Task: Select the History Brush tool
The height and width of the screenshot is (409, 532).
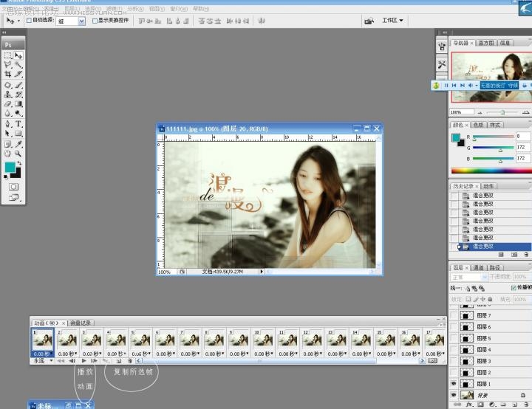Action: 18,94
